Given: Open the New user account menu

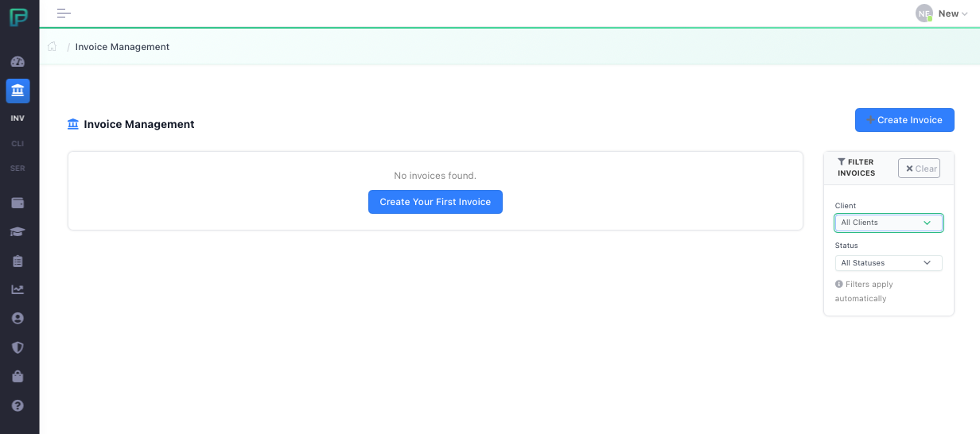Looking at the screenshot, I should tap(942, 14).
